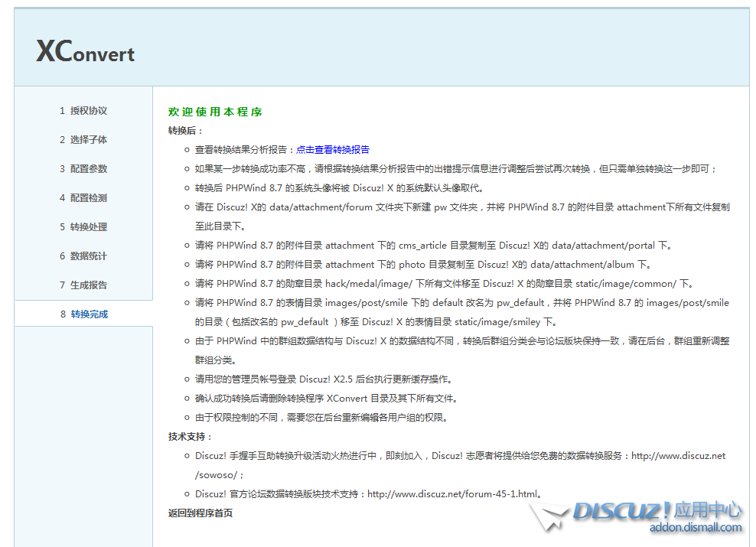This screenshot has height=547, width=756.
Task: Click the www.discuz.net/sowoso URL text
Action: [678, 456]
